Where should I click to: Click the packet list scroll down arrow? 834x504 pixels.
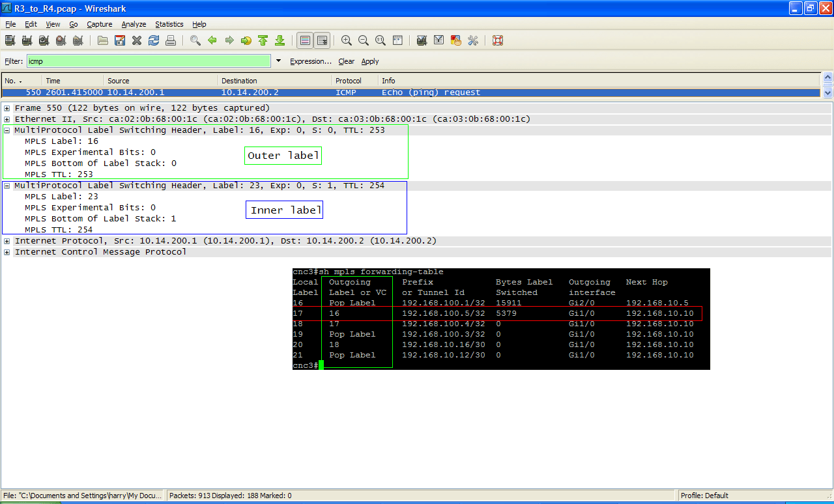click(x=827, y=93)
